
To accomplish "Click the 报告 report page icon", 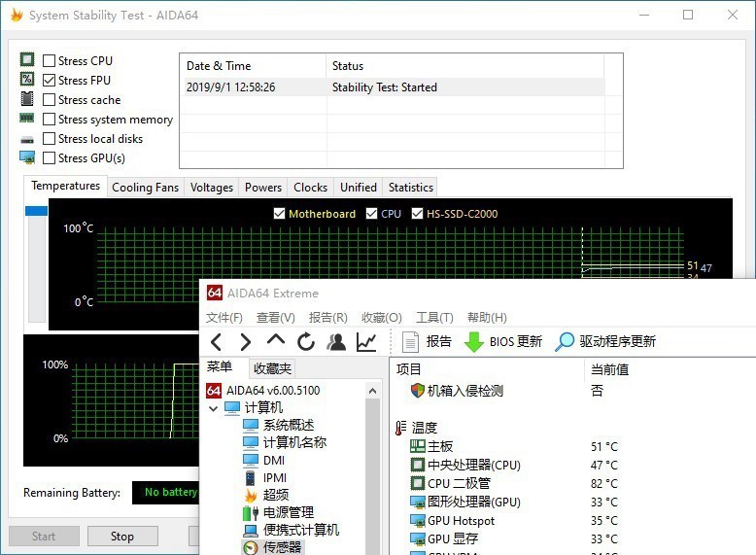I will pyautogui.click(x=410, y=342).
